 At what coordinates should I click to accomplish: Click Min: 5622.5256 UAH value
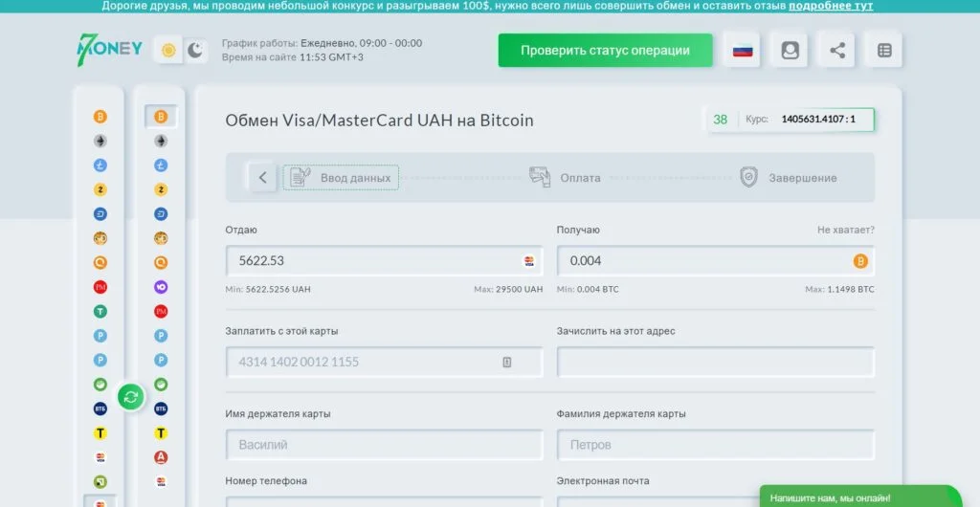click(268, 290)
